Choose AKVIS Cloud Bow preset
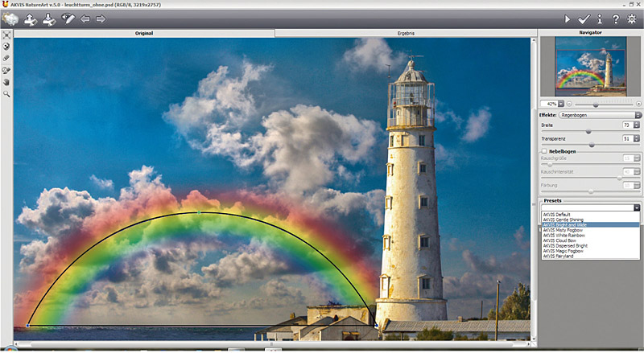The image size is (644, 353). click(591, 240)
